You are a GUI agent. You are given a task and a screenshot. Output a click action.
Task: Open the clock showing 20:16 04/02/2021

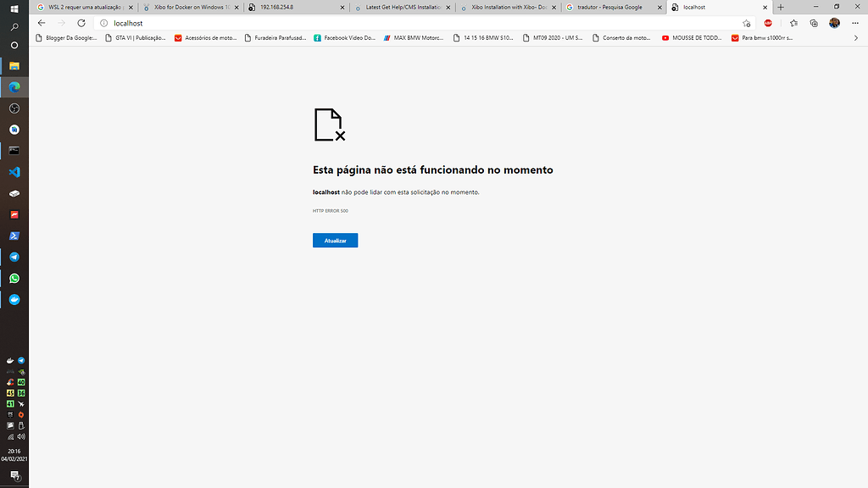pyautogui.click(x=14, y=455)
